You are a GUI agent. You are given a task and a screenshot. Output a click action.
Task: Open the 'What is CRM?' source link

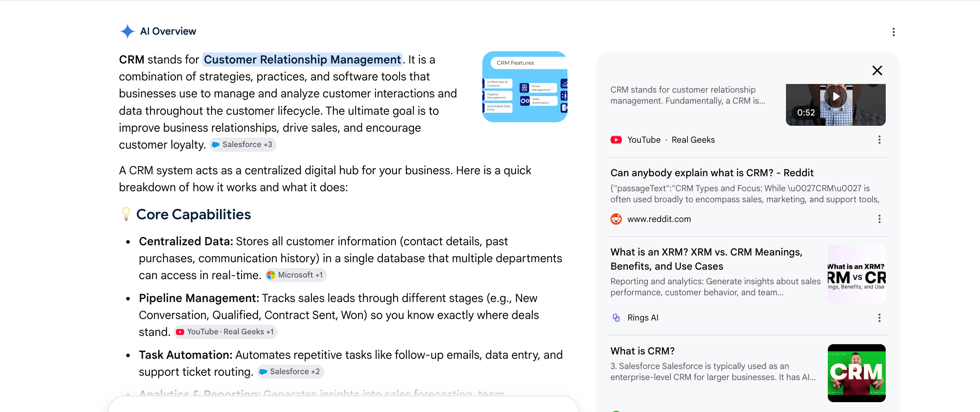[642, 351]
